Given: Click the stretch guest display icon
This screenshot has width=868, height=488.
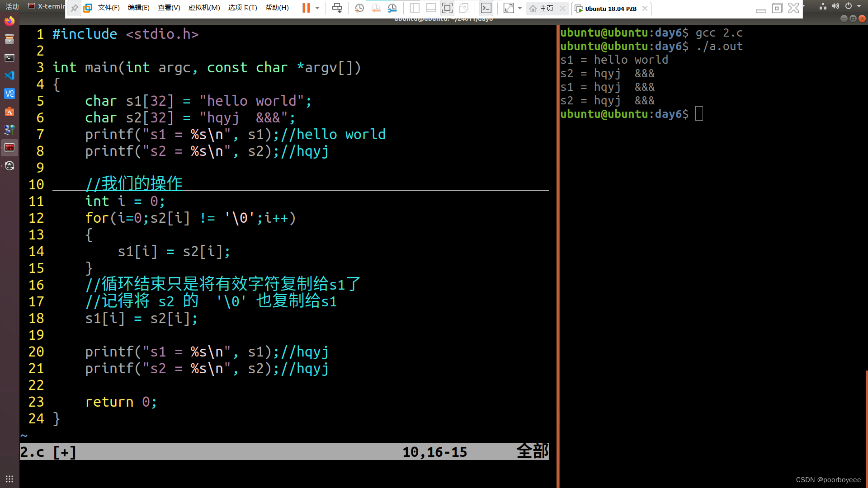Looking at the screenshot, I should tap(509, 8).
